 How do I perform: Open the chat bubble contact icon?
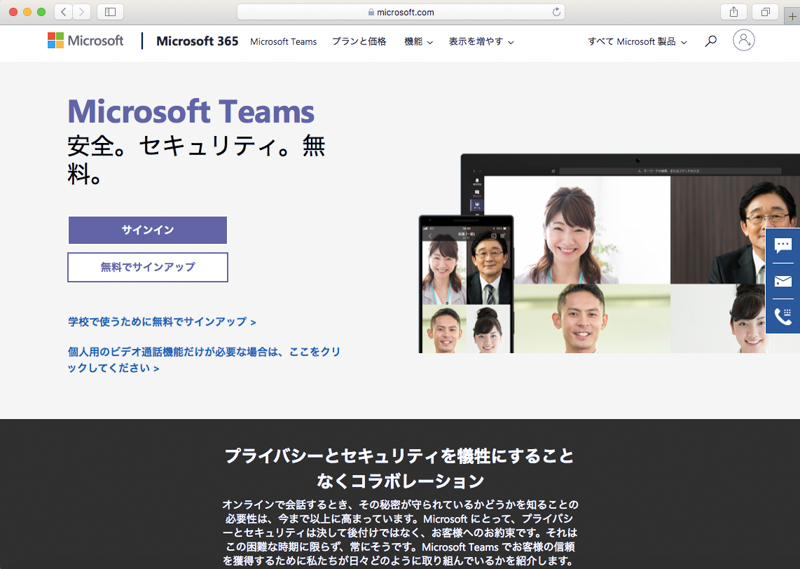(x=783, y=245)
